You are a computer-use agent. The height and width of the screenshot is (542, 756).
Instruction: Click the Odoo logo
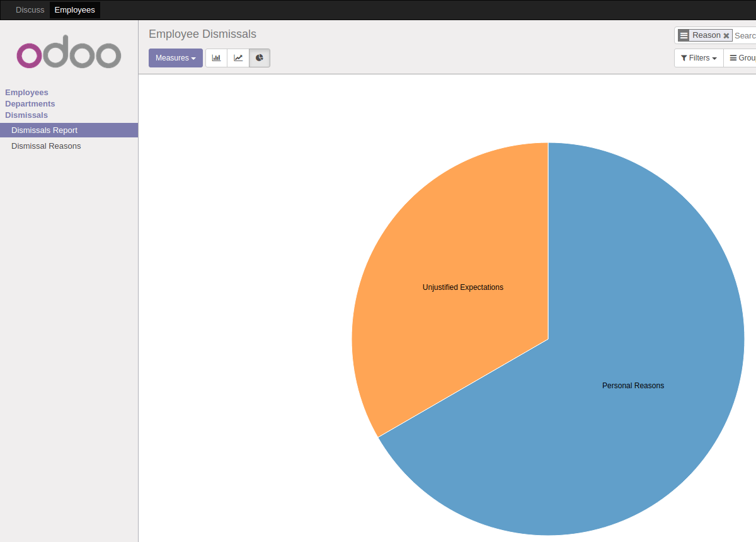pos(69,52)
